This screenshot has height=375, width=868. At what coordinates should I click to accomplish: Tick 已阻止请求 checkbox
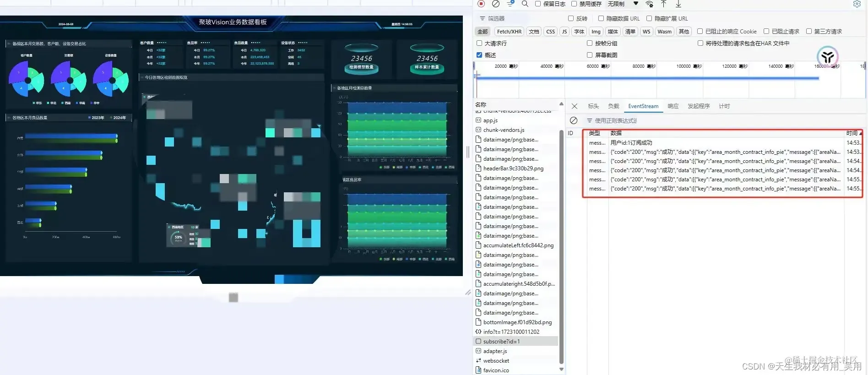click(766, 31)
